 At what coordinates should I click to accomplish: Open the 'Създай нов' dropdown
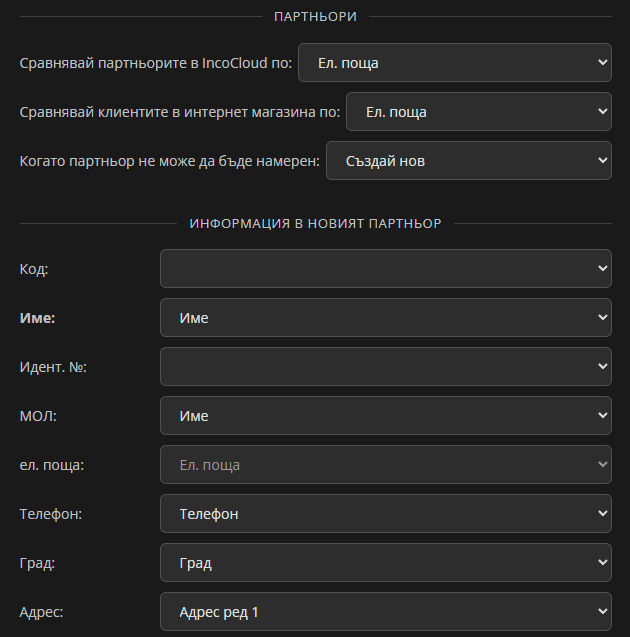[x=469, y=161]
